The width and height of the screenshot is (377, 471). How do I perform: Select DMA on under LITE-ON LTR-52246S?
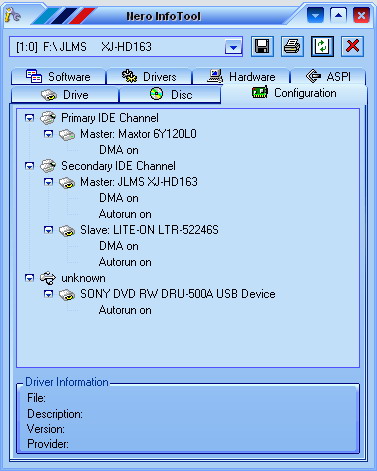point(119,246)
